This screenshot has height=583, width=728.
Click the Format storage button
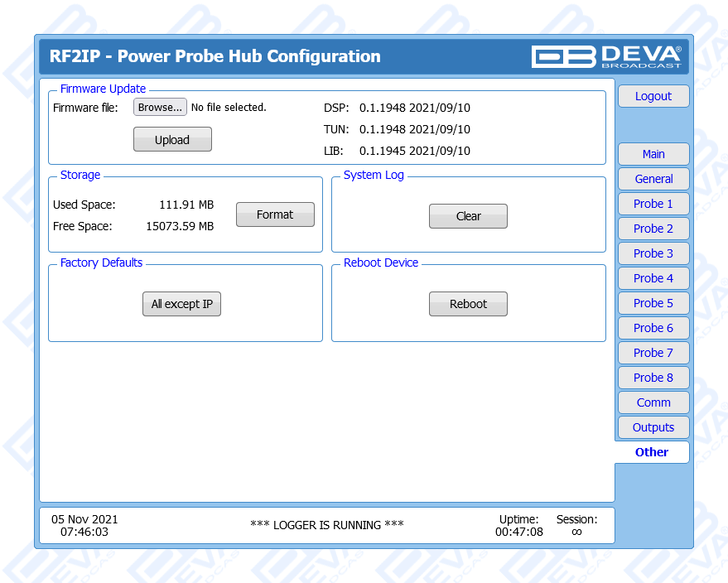275,214
